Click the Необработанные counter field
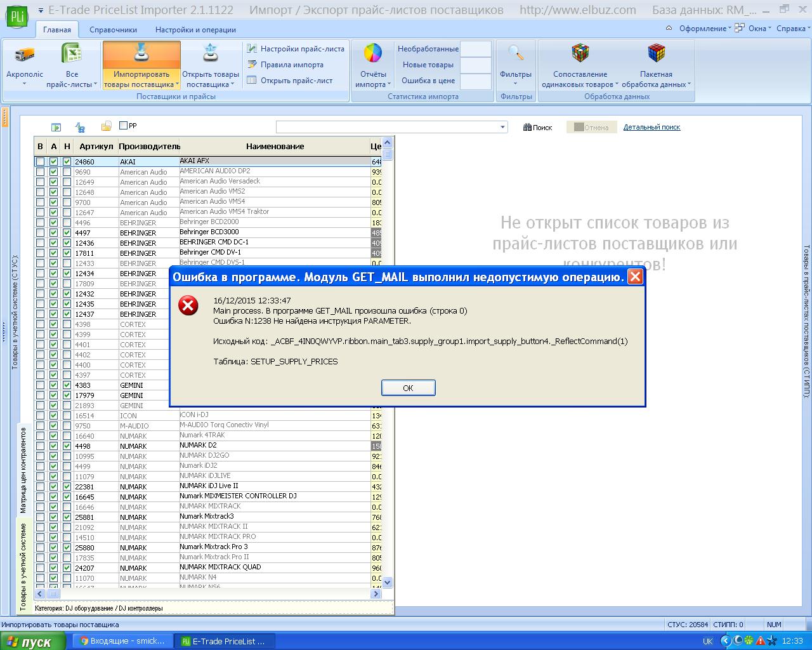 pyautogui.click(x=475, y=49)
